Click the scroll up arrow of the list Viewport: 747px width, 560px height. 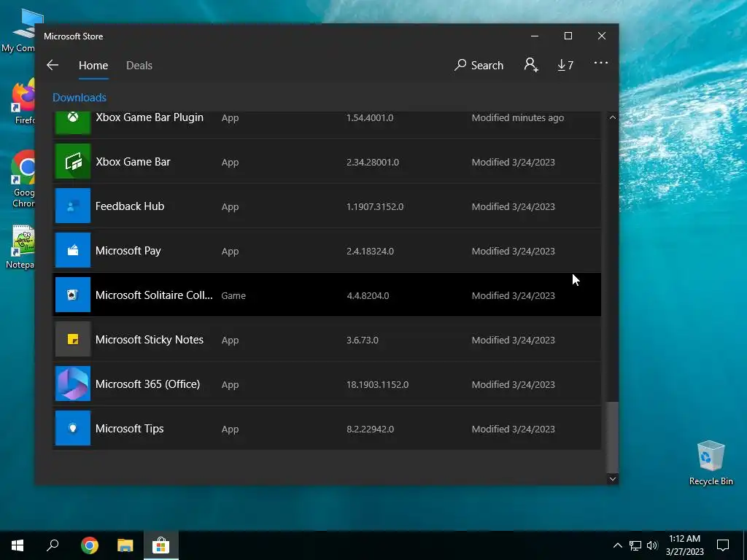613,117
